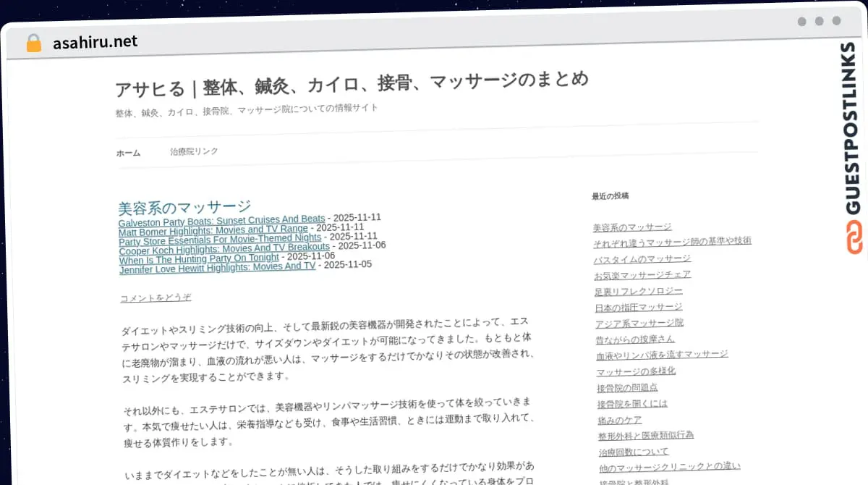868x485 pixels.
Task: Visit 日本の指圧マッサージ sidebar post
Action: (x=638, y=307)
